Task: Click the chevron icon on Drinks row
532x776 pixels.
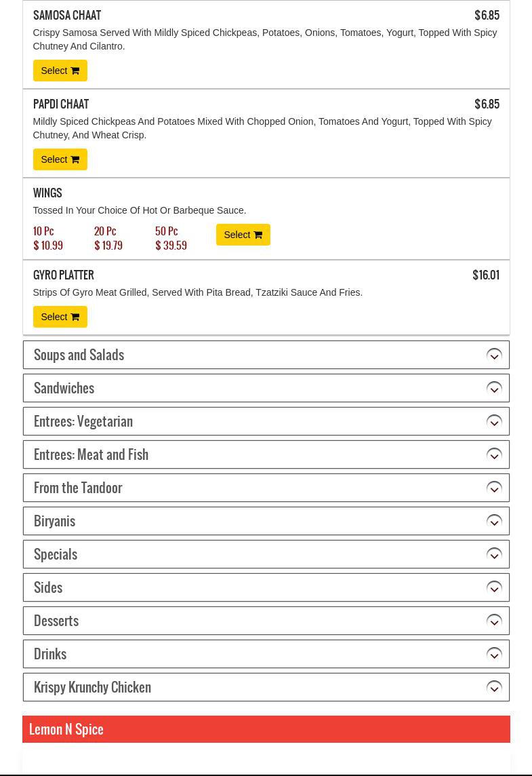Action: [x=494, y=655]
